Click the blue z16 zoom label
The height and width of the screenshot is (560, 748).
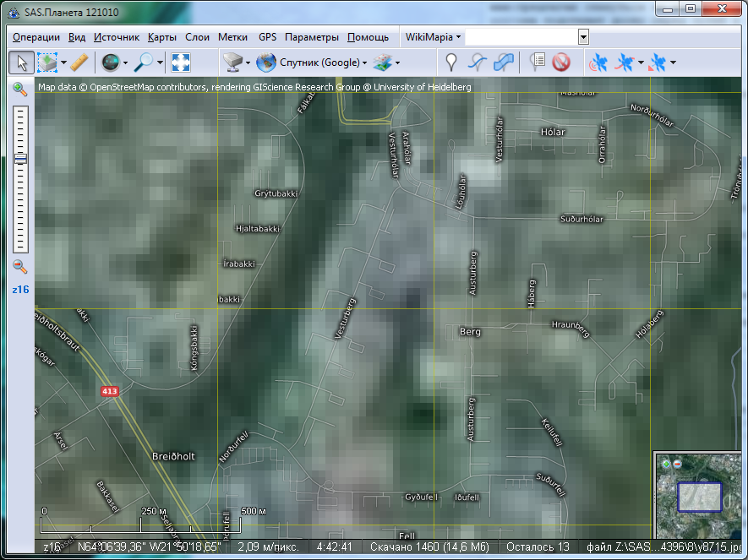point(20,290)
